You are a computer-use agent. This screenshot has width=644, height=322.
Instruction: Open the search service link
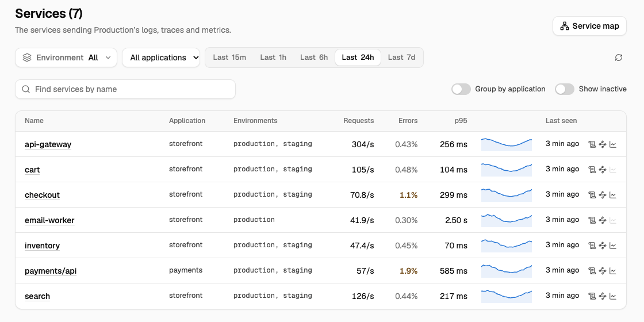(37, 297)
